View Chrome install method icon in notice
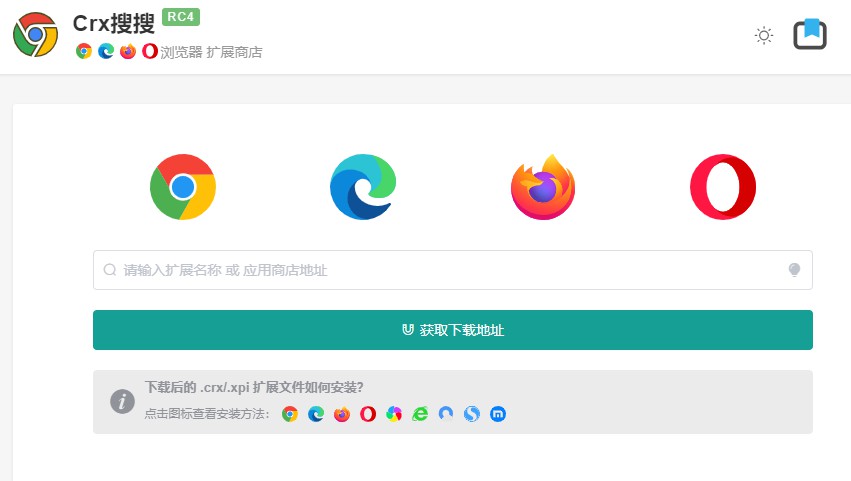Image resolution: width=851 pixels, height=481 pixels. pyautogui.click(x=290, y=414)
